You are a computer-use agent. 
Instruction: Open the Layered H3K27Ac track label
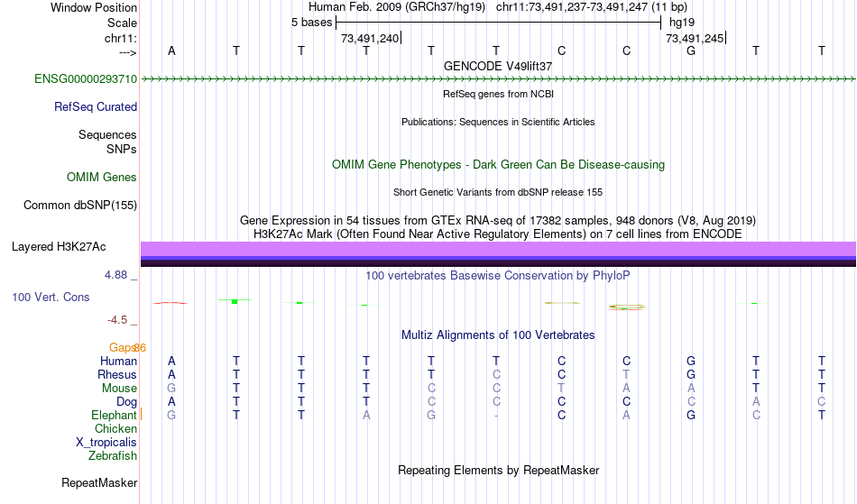59,247
